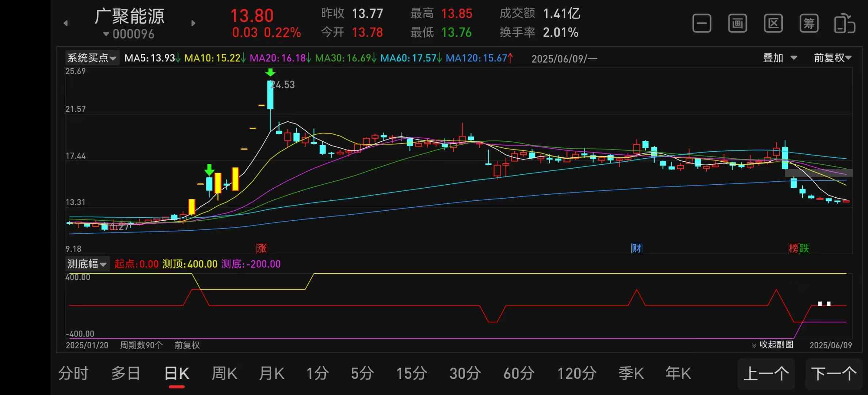Click the MA10: 15.22 label
Viewport: 868px width, 395px height.
(215, 58)
